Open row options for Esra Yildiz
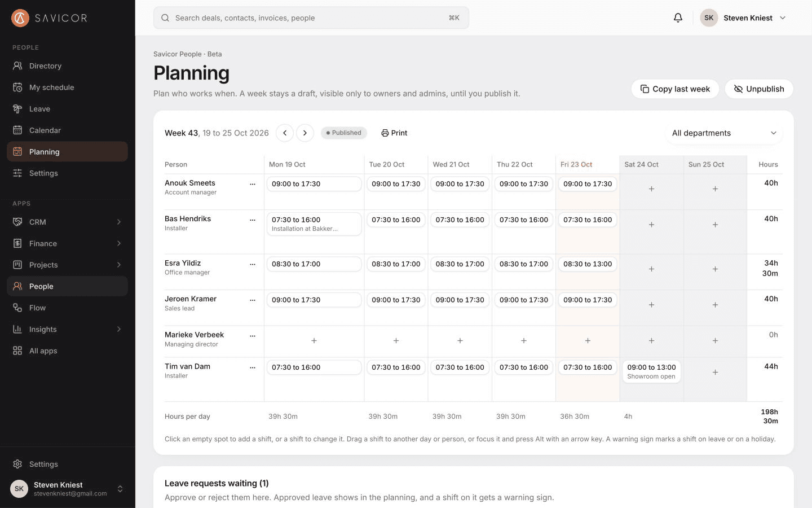Viewport: 812px width, 508px height. [x=253, y=264]
